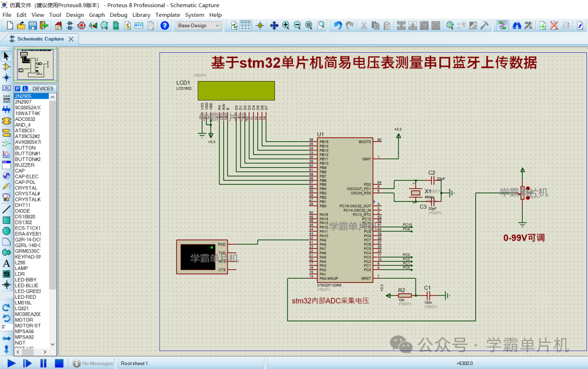588x369 pixels.
Task: Open search and tag with the binoculars icon
Action: click(x=517, y=26)
